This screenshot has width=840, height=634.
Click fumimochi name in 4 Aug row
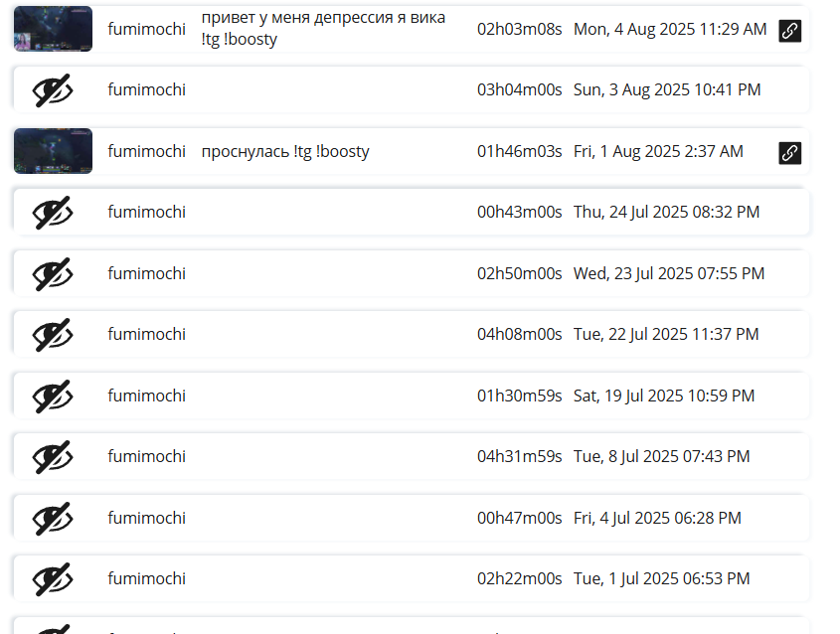coord(147,29)
